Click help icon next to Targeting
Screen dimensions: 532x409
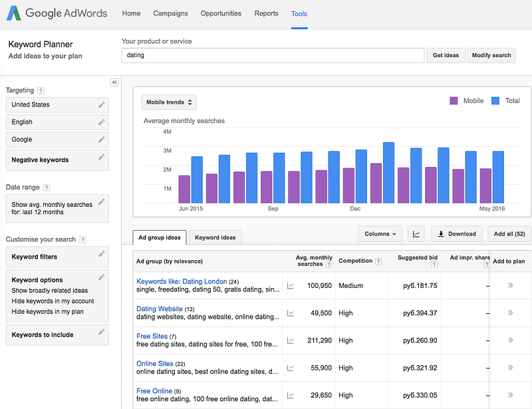[x=41, y=90]
